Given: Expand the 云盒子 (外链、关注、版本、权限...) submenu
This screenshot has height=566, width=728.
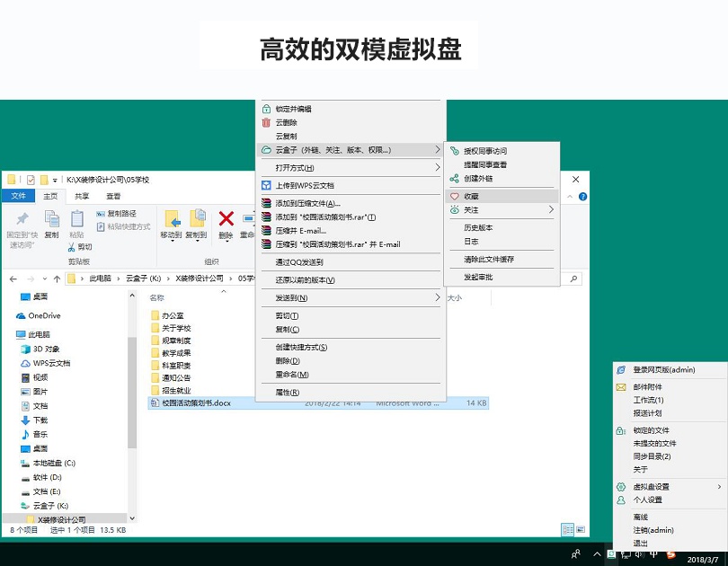Looking at the screenshot, I should pos(351,150).
